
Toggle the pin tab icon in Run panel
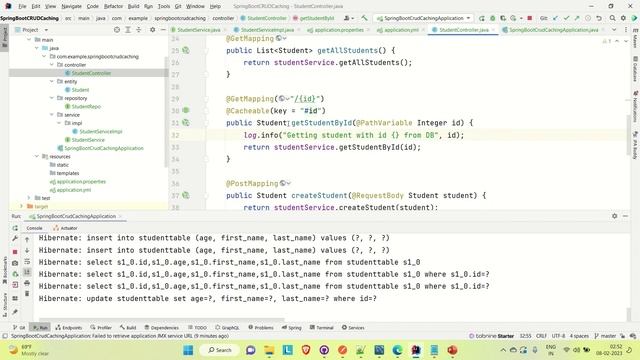click(x=15, y=312)
